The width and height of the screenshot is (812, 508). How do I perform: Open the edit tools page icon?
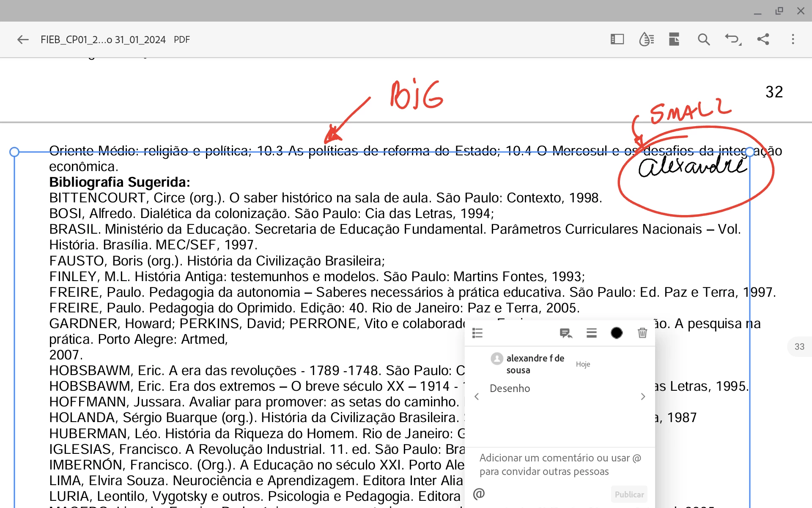(674, 39)
